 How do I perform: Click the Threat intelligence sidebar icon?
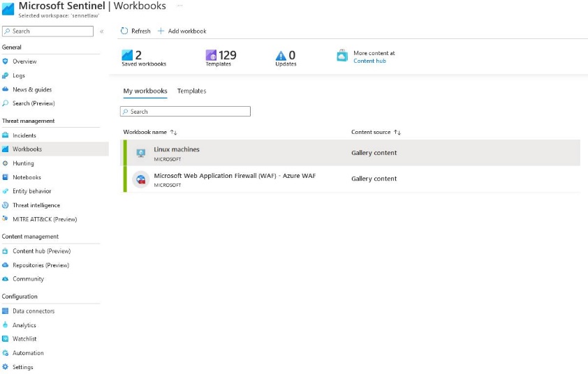click(6, 205)
